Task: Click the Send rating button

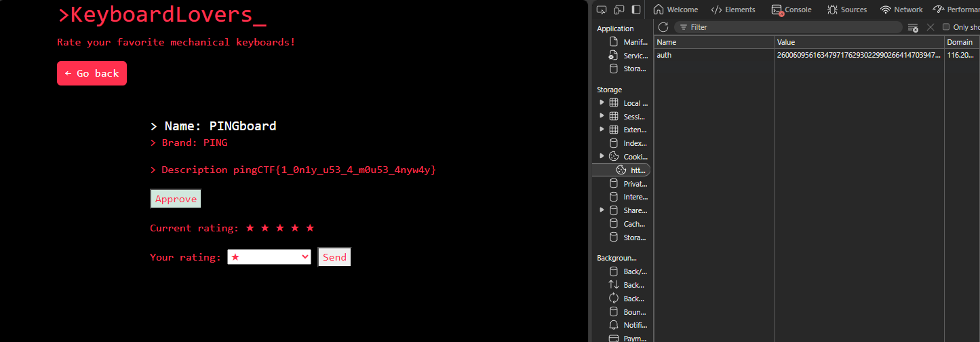Action: coord(334,257)
